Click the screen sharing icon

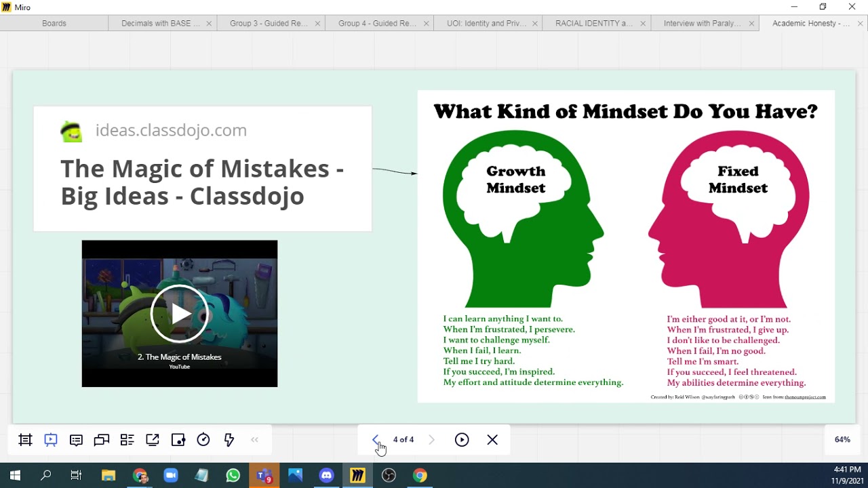click(153, 440)
